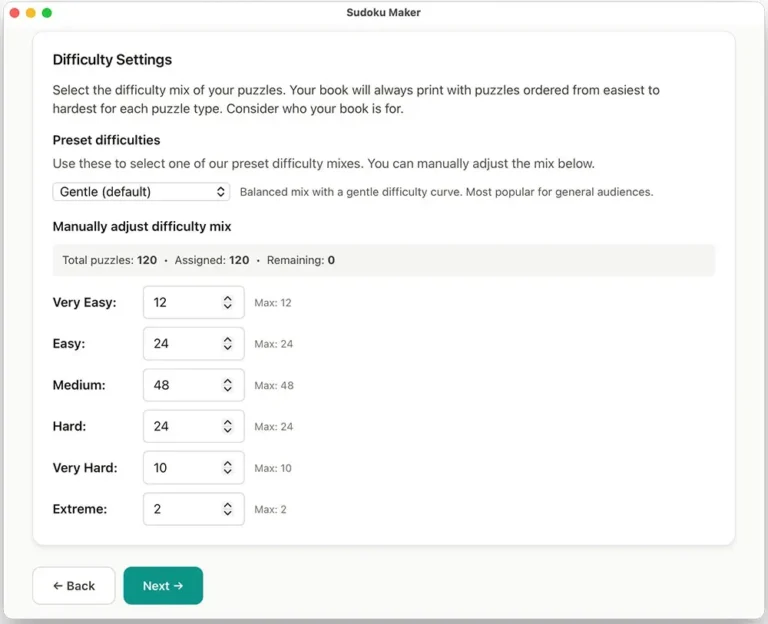
Task: Open the Gentle (default) preset dropdown
Action: [140, 191]
